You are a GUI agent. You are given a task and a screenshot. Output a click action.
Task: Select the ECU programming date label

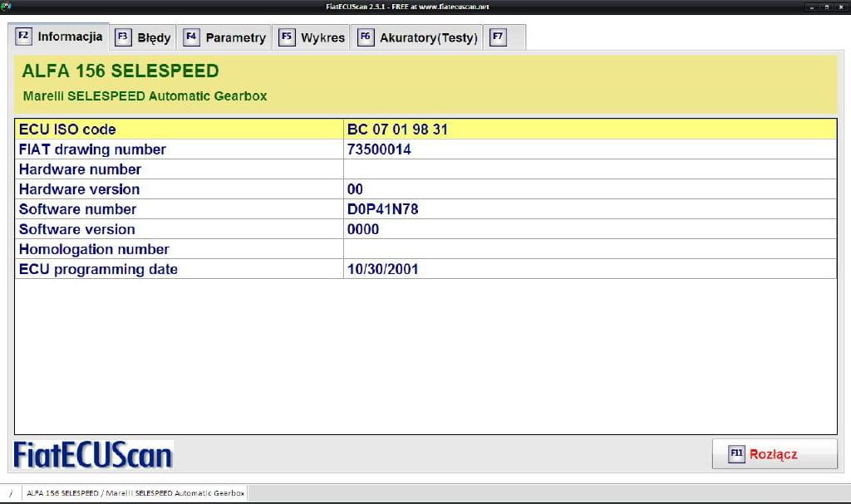point(98,270)
